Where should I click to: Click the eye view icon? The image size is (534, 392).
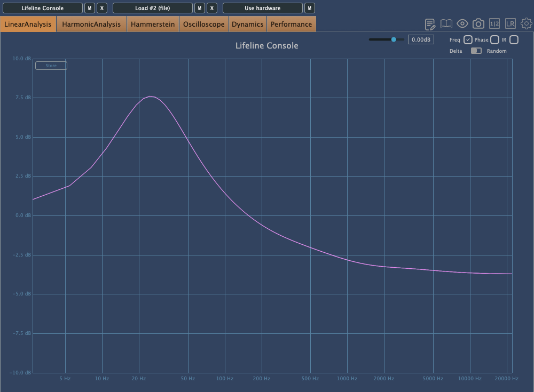(462, 24)
